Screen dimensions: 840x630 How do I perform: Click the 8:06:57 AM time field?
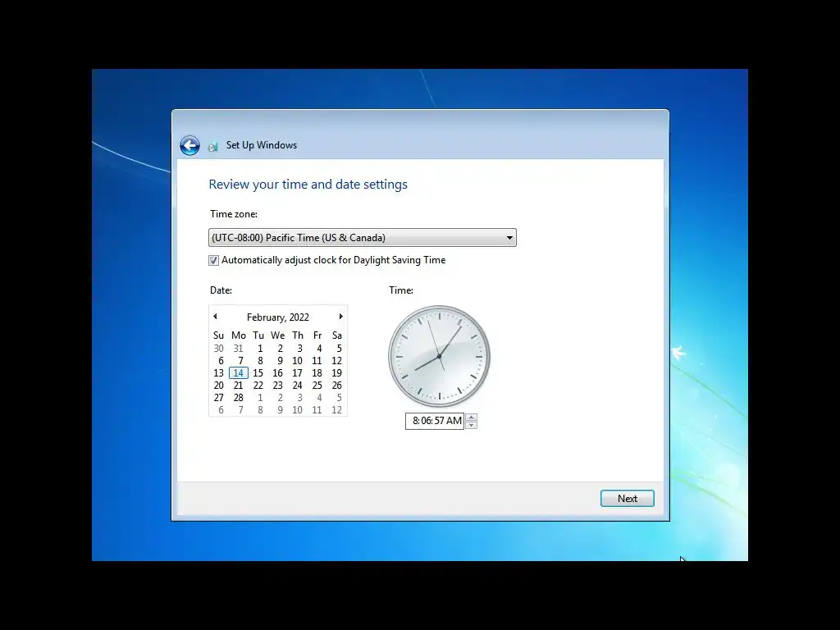[435, 421]
